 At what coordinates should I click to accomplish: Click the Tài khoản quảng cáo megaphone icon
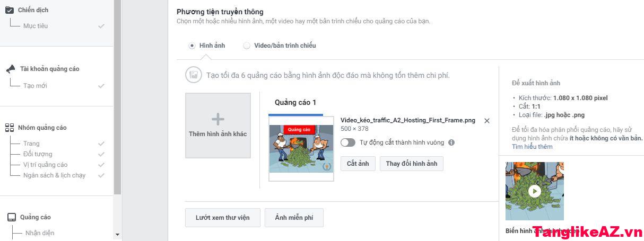(11, 69)
